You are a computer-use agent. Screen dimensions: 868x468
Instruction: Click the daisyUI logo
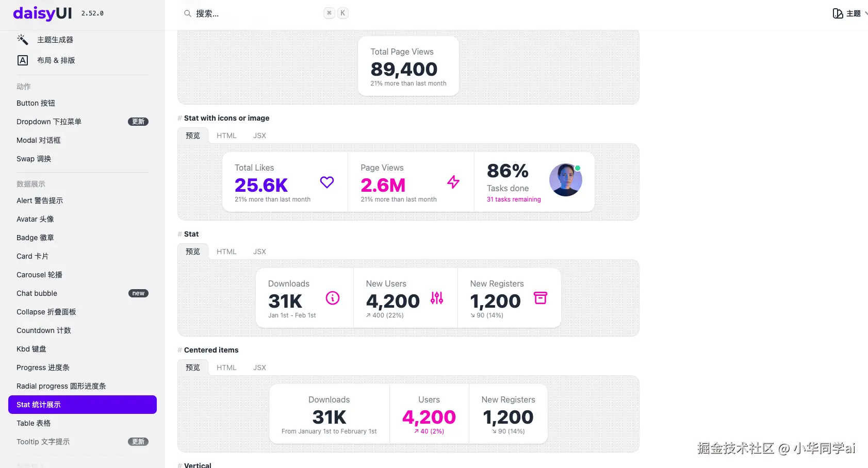coord(42,13)
